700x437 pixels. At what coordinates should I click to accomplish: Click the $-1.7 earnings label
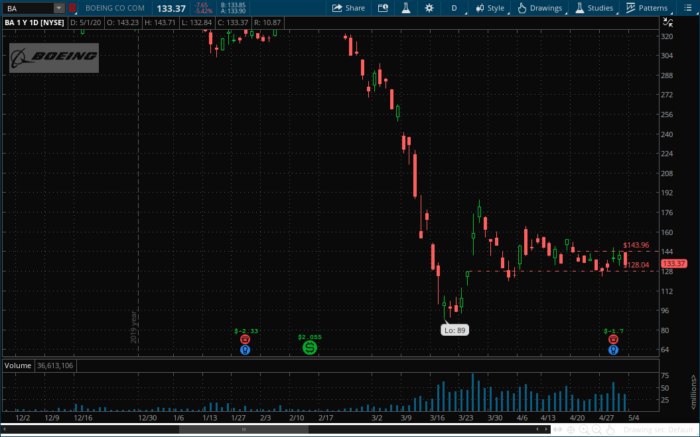coord(614,331)
